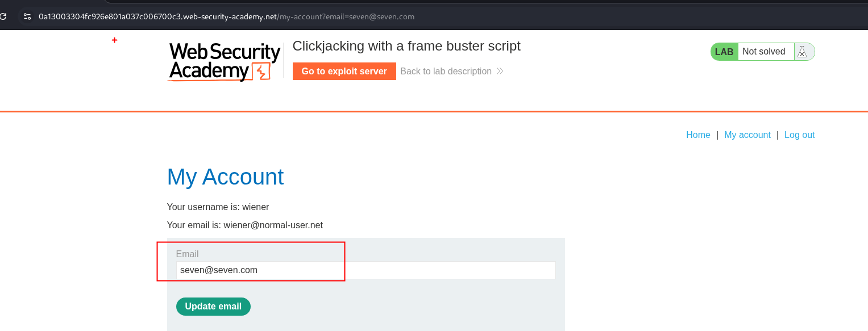Viewport: 868px width, 331px height.
Task: Follow the Back to lab description link
Action: 446,72
